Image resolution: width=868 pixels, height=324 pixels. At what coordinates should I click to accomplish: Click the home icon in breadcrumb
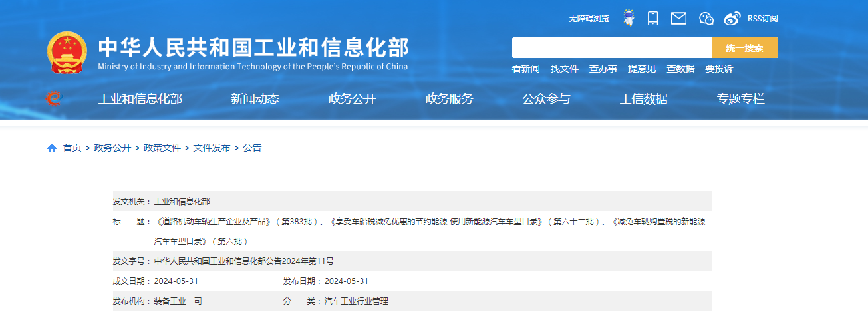point(52,148)
